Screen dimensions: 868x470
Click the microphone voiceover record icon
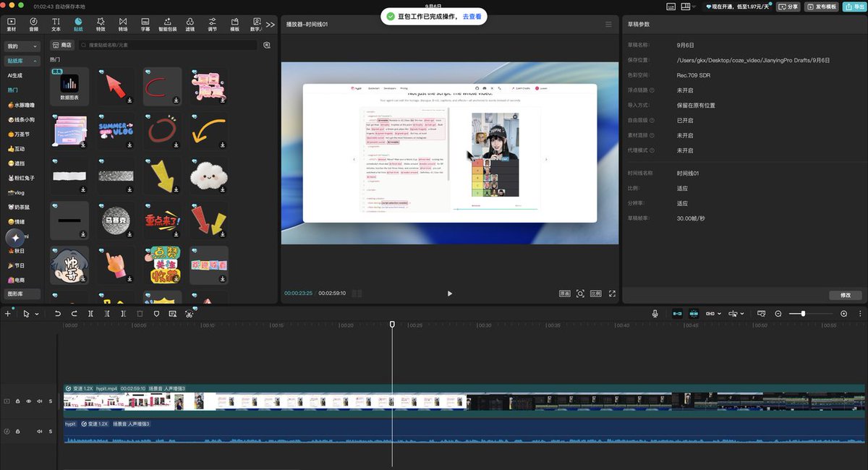pyautogui.click(x=655, y=314)
